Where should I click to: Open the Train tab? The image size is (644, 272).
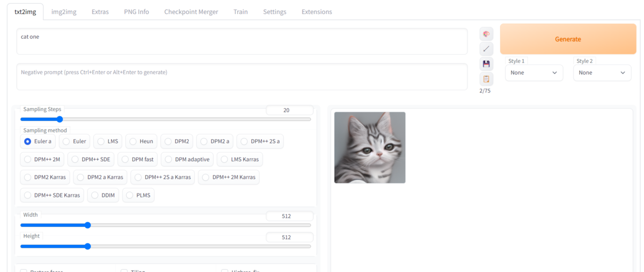240,12
